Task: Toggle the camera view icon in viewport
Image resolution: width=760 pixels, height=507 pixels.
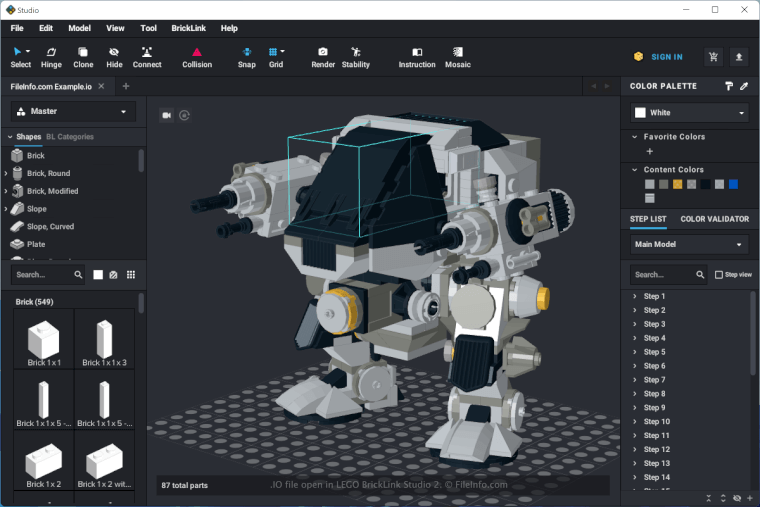Action: click(166, 115)
